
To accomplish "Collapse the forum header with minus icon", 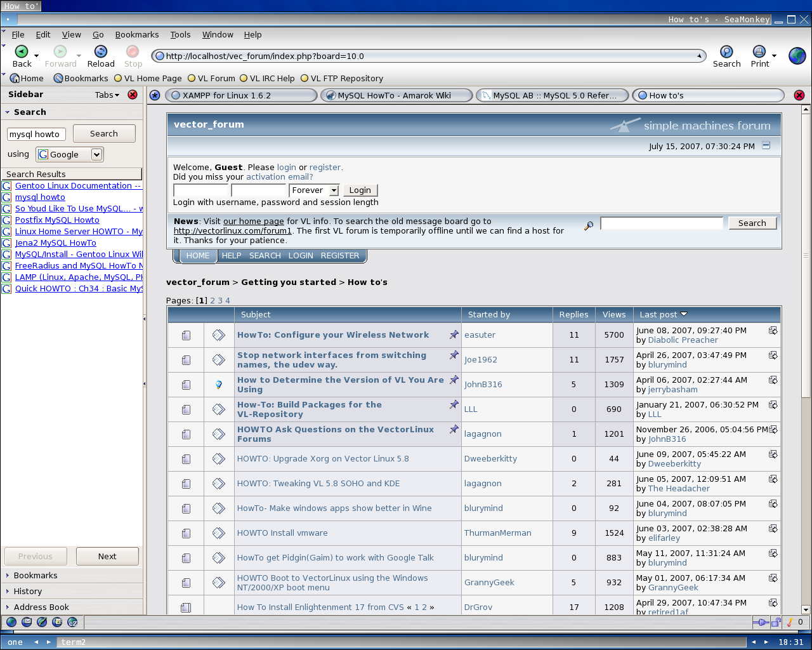I will click(766, 145).
